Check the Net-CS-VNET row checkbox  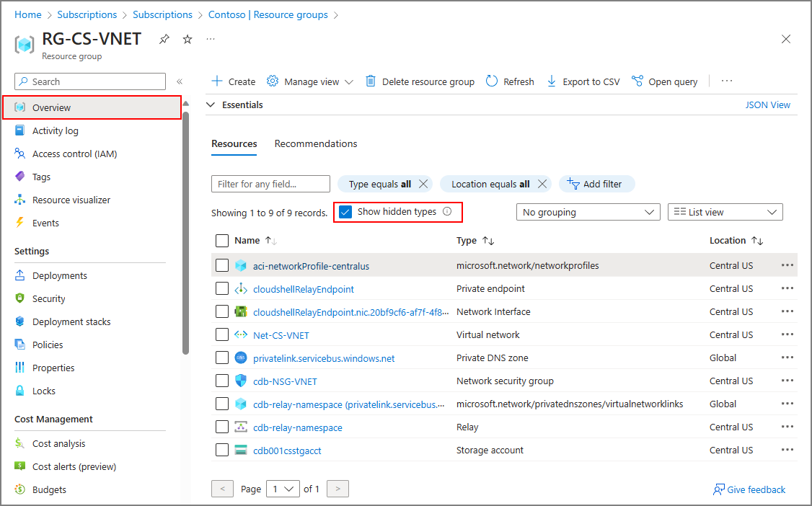222,334
